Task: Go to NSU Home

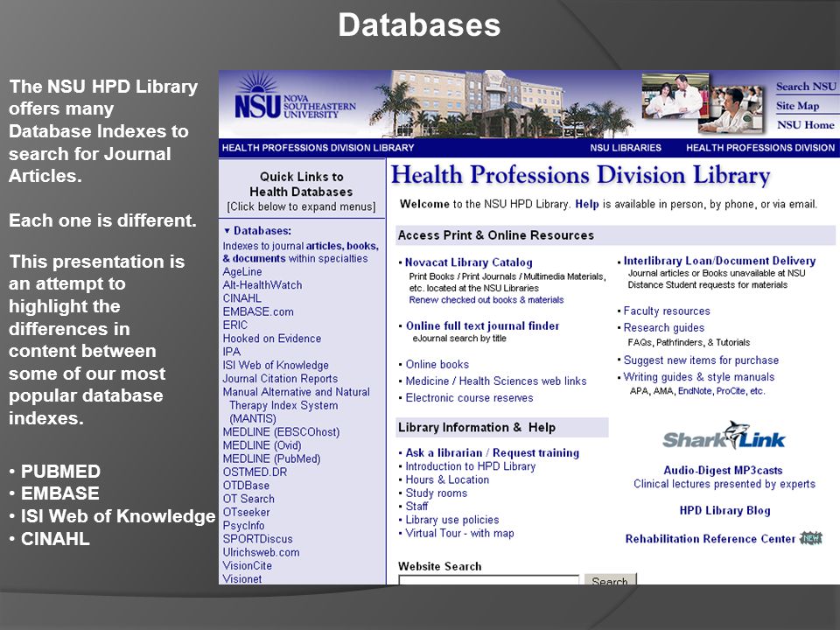Action: 805,125
